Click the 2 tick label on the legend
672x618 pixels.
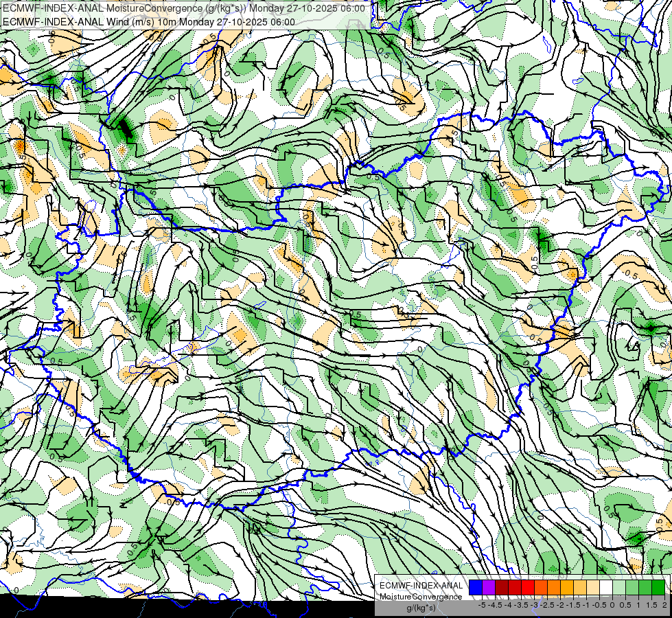point(664,605)
